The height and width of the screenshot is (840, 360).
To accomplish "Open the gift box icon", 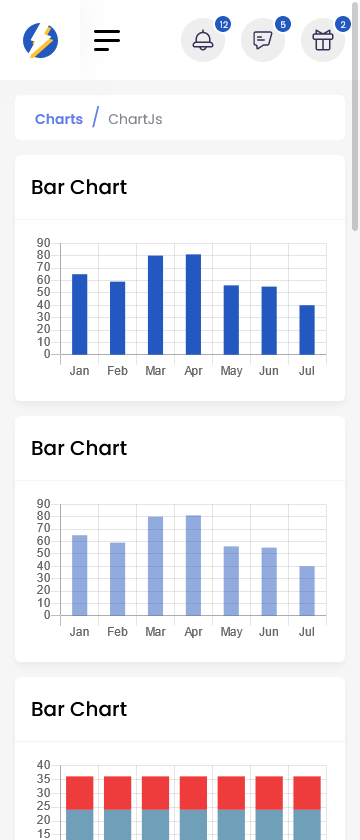I will click(x=323, y=40).
